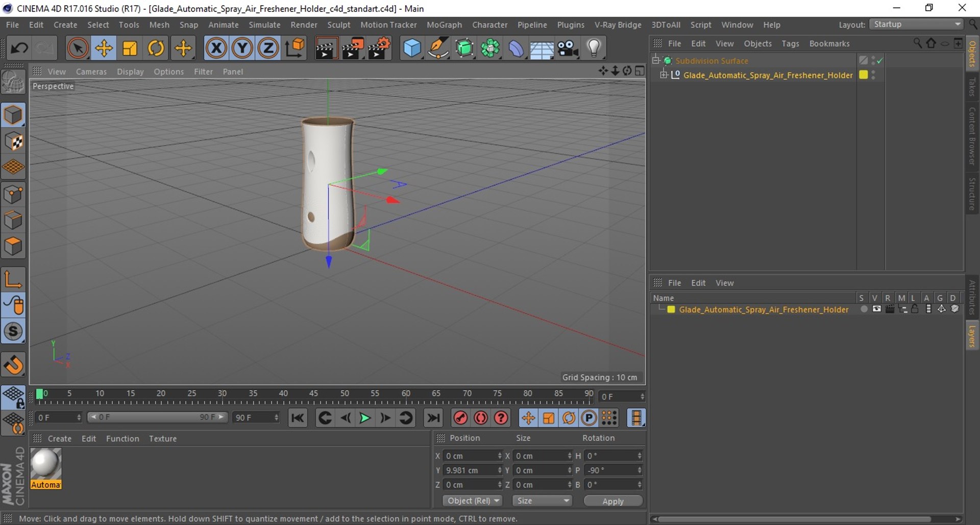Image resolution: width=980 pixels, height=525 pixels.
Task: Select the Scale tool icon
Action: pyautogui.click(x=130, y=49)
